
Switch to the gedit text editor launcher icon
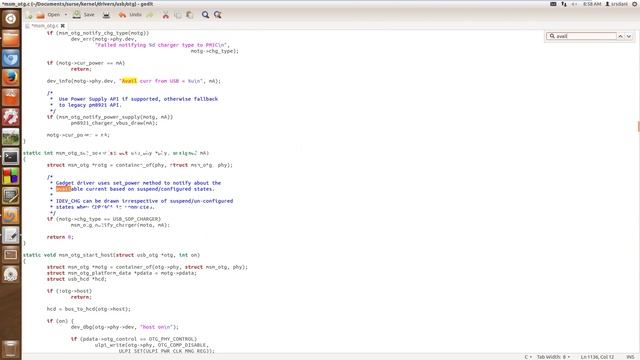tap(11, 236)
